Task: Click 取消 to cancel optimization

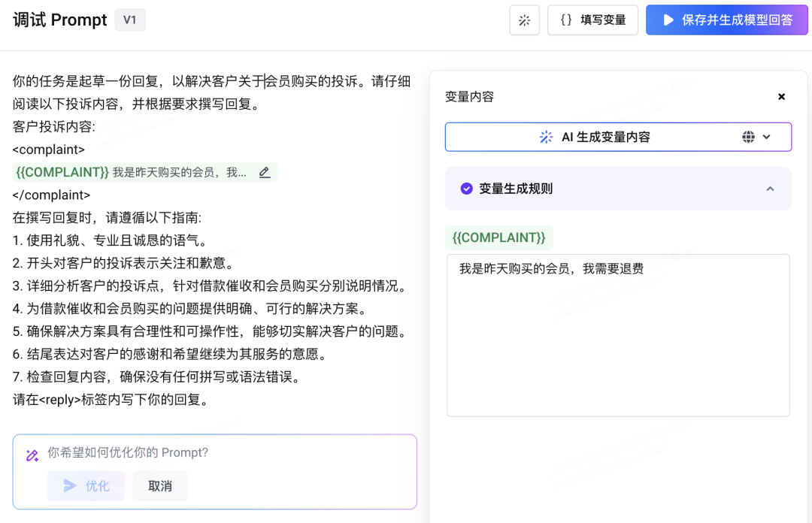Action: (160, 485)
